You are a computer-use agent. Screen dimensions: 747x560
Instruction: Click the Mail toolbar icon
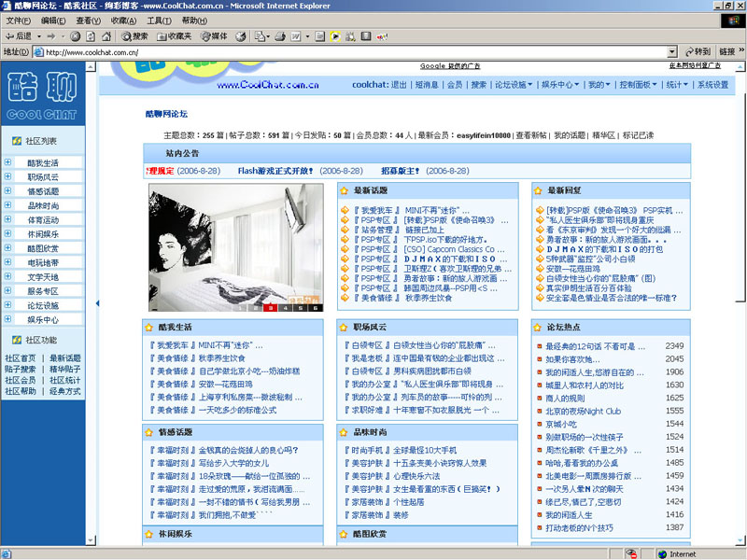click(260, 36)
